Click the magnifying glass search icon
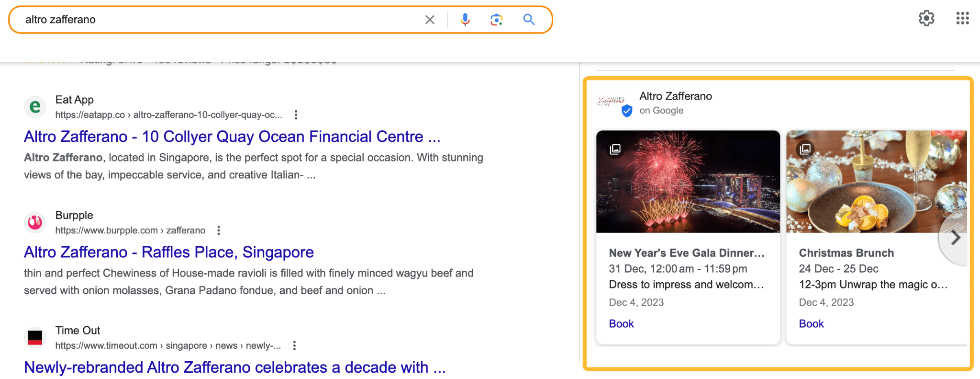The height and width of the screenshot is (379, 980). [x=529, y=20]
